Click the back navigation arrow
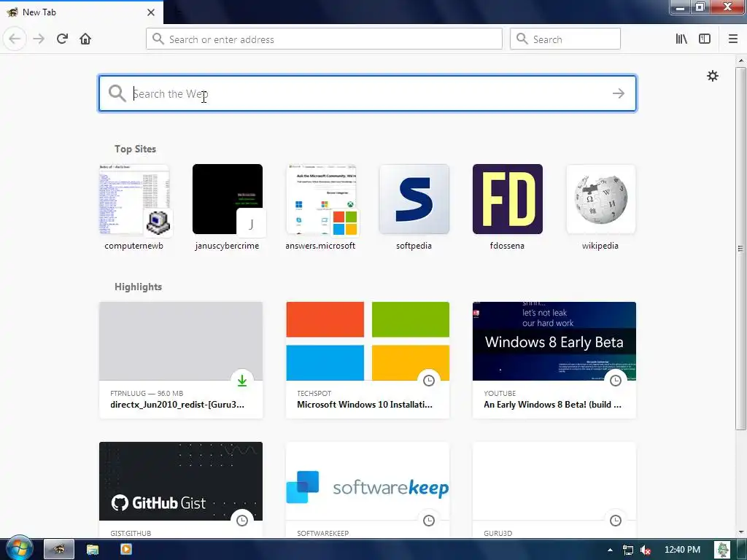The width and height of the screenshot is (747, 560). click(x=15, y=39)
